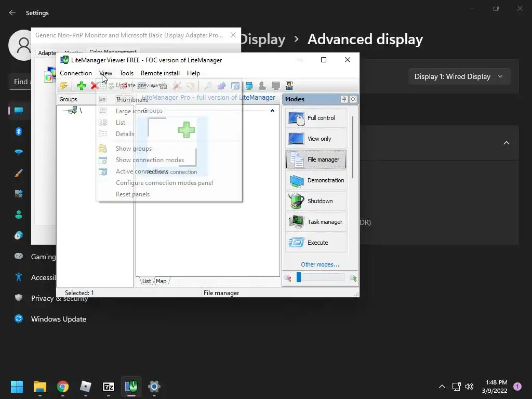
Task: Open the Tools menu
Action: click(126, 73)
